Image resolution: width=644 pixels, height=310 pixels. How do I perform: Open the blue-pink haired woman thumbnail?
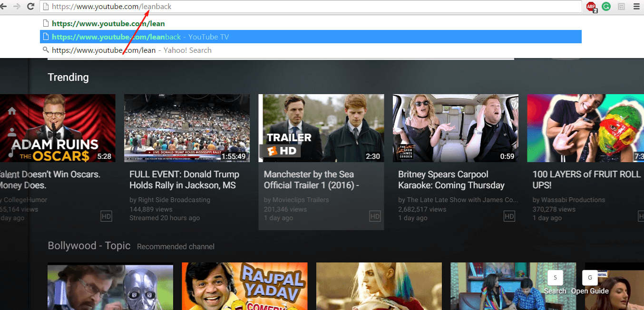(379, 286)
